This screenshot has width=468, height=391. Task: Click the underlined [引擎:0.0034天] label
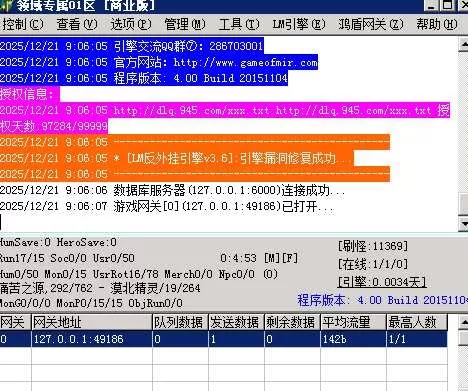[x=382, y=282]
